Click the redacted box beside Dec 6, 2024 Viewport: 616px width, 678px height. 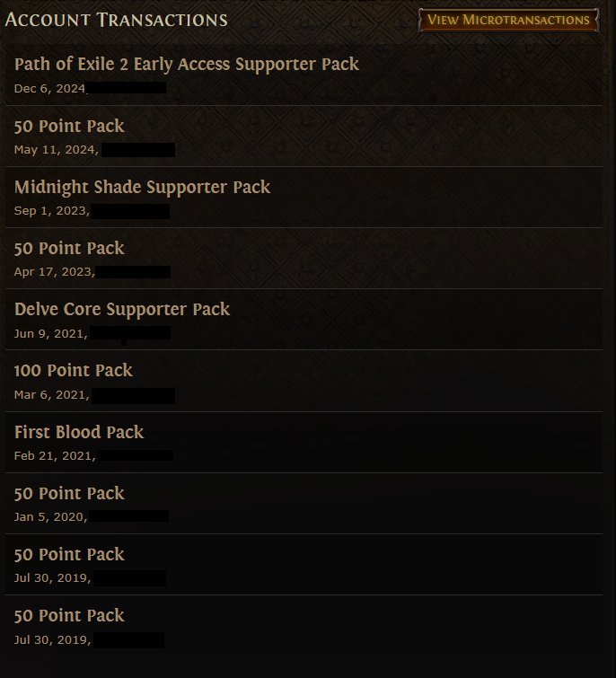click(x=127, y=88)
